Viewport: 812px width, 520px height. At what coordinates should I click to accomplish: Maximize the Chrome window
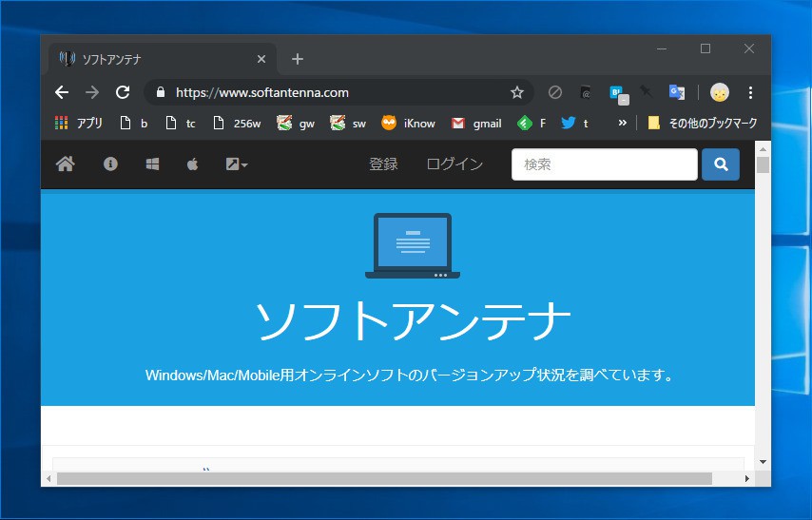[x=706, y=48]
